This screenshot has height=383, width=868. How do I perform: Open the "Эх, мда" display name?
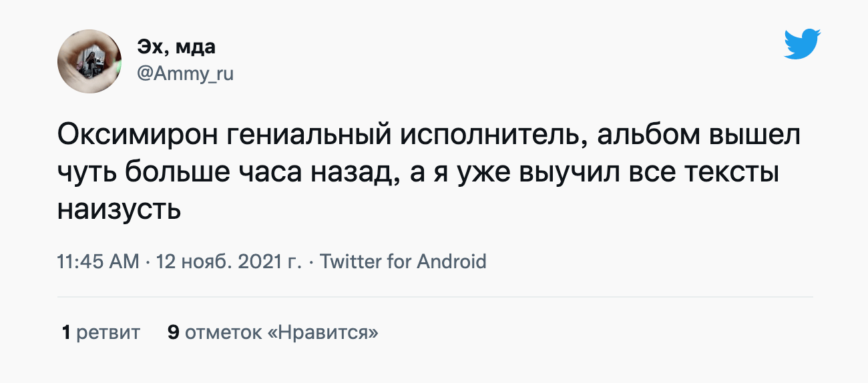coord(176,47)
